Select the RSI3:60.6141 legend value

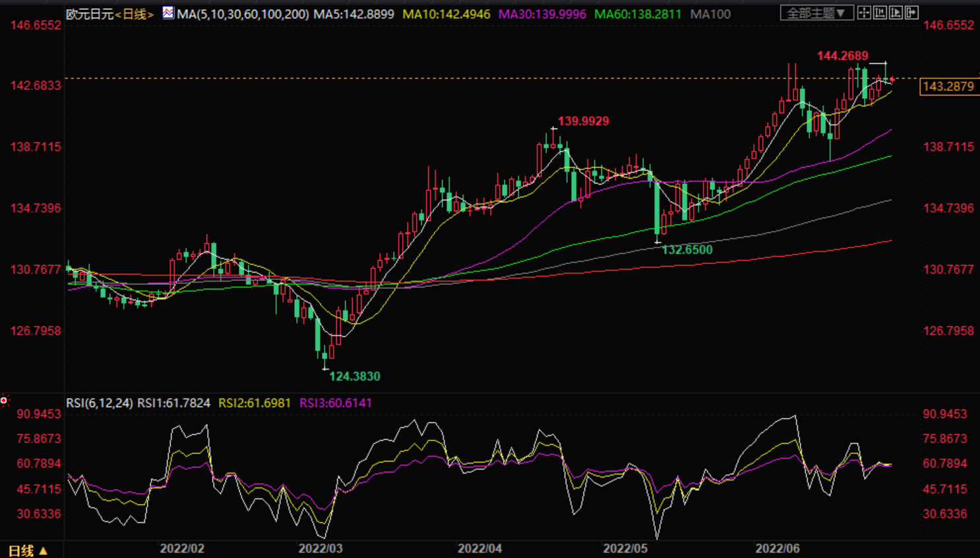click(336, 403)
